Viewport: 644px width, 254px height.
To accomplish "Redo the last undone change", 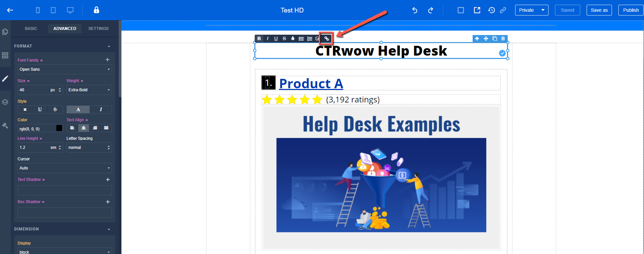I will pyautogui.click(x=430, y=10).
